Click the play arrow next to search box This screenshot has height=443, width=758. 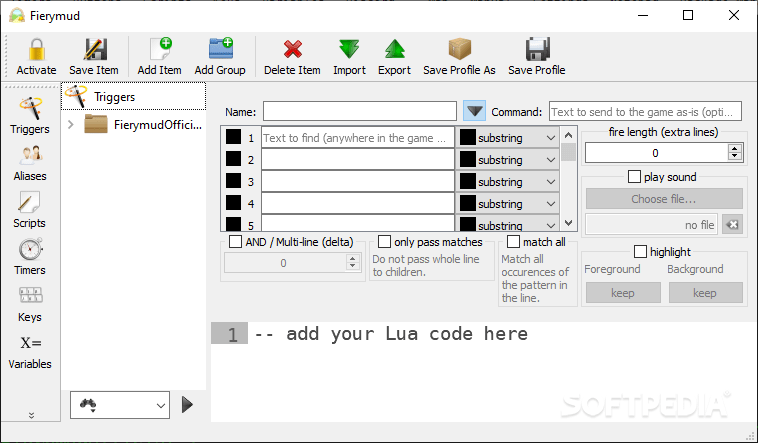tap(187, 405)
